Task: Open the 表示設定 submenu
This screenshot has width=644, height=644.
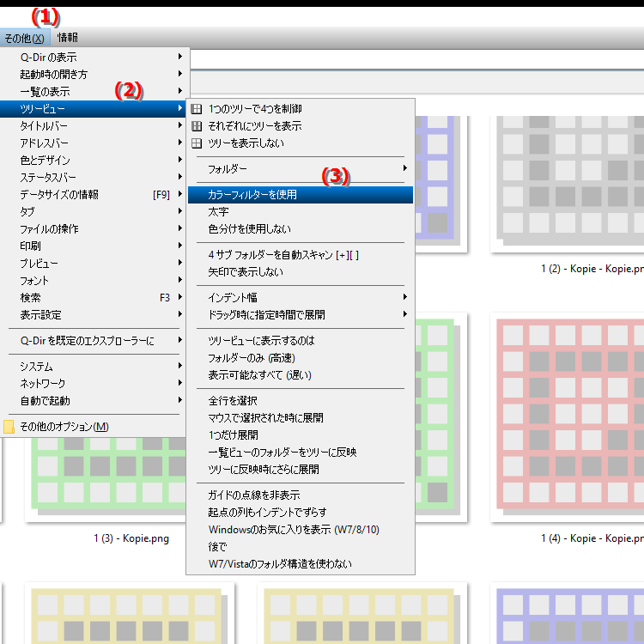Action: coord(93,315)
